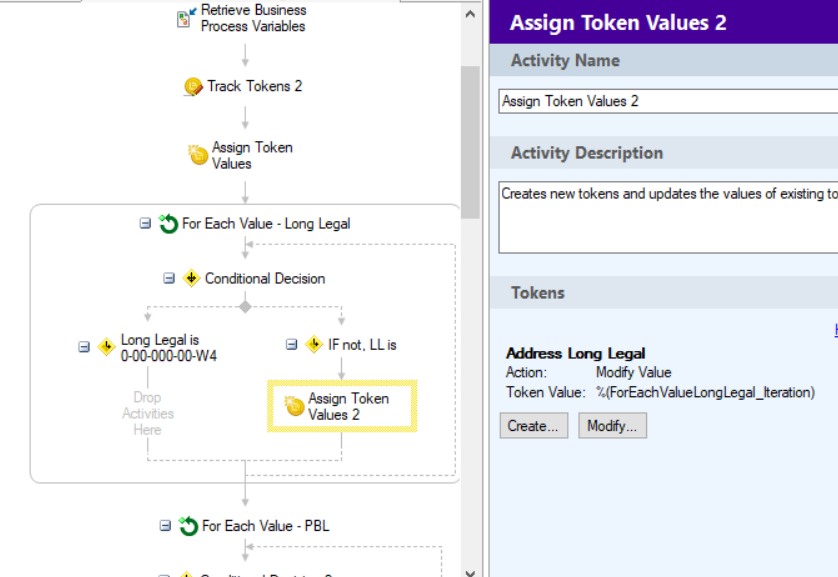Image resolution: width=838 pixels, height=577 pixels.
Task: Collapse the For Each Value - PBL loop
Action: (165, 526)
